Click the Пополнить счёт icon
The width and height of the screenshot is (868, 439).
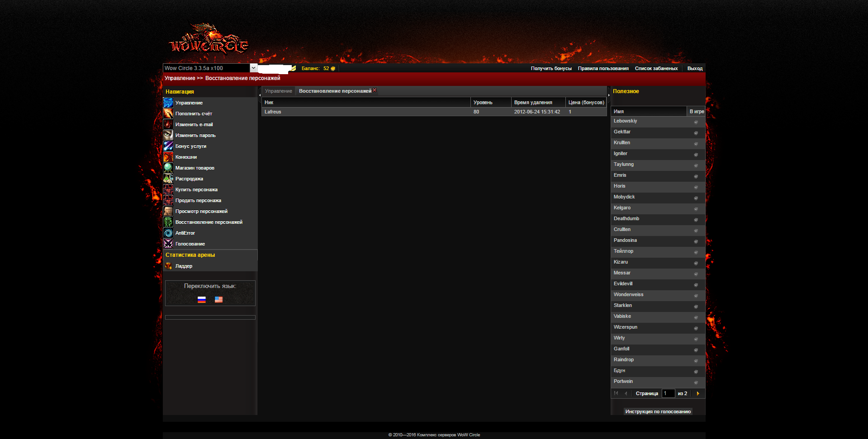pyautogui.click(x=168, y=113)
